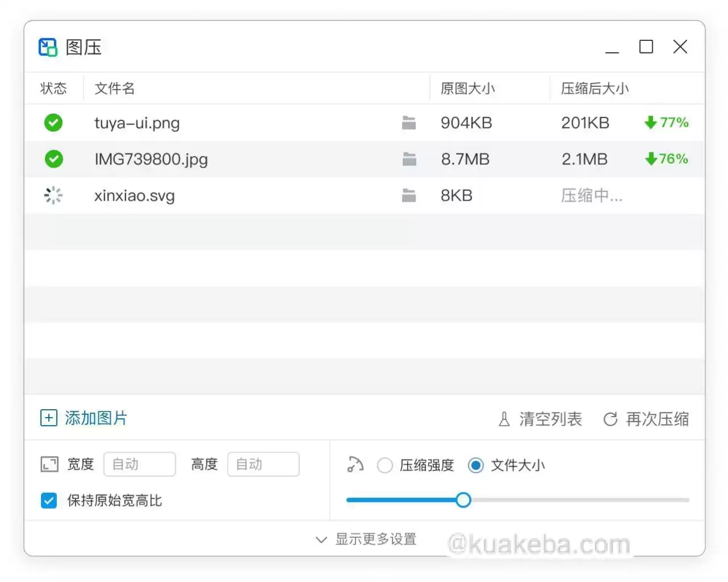Click the broom icon next to 清空列表
This screenshot has width=728, height=582.
pos(503,419)
